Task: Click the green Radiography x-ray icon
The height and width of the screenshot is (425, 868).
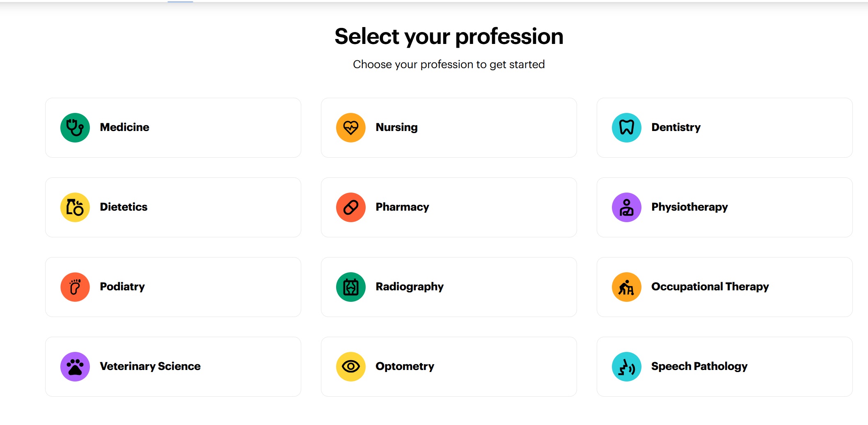Action: [351, 287]
